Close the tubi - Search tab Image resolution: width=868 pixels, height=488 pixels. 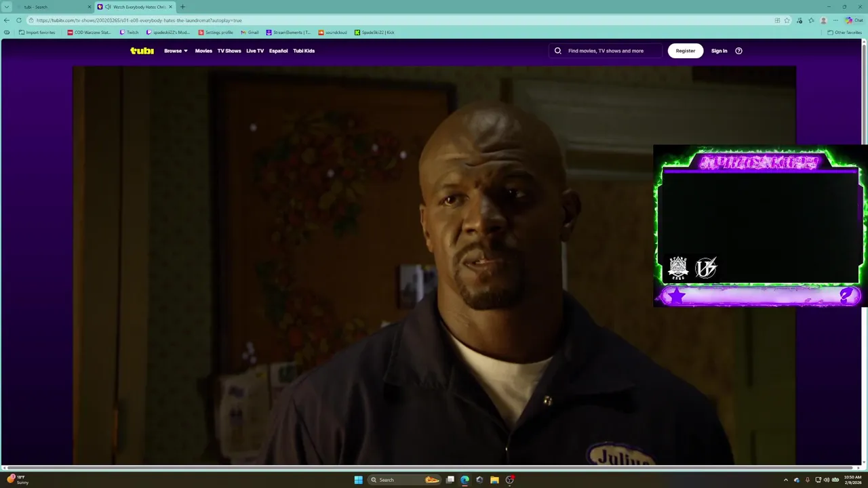(90, 7)
